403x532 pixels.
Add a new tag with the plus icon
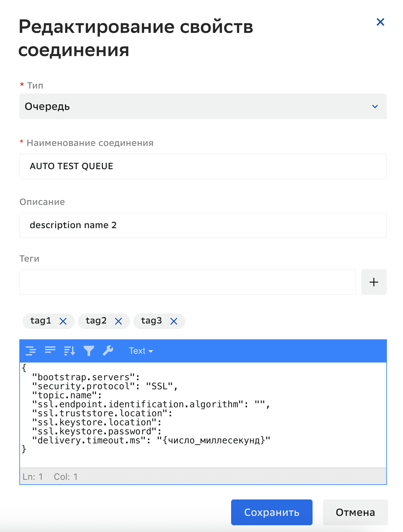tap(374, 282)
